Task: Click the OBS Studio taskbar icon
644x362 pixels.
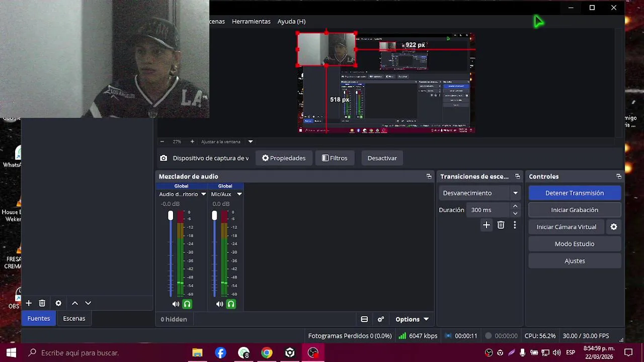Action: 313,353
